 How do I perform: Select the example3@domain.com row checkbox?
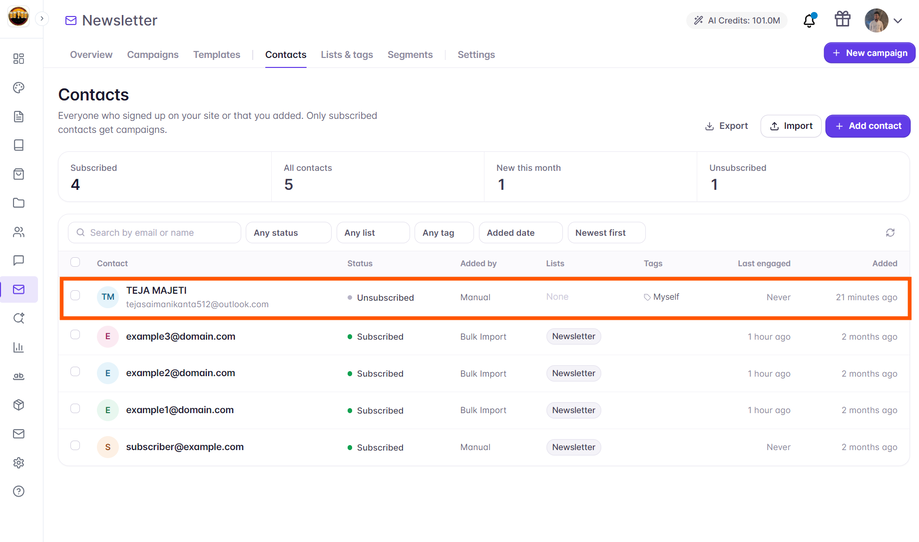75,335
